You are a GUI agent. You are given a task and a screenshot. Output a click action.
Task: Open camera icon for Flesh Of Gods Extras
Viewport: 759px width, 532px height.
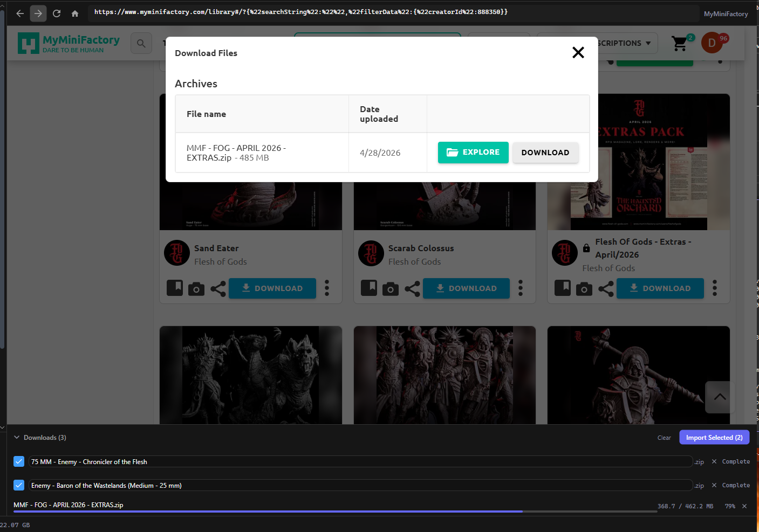coord(584,289)
